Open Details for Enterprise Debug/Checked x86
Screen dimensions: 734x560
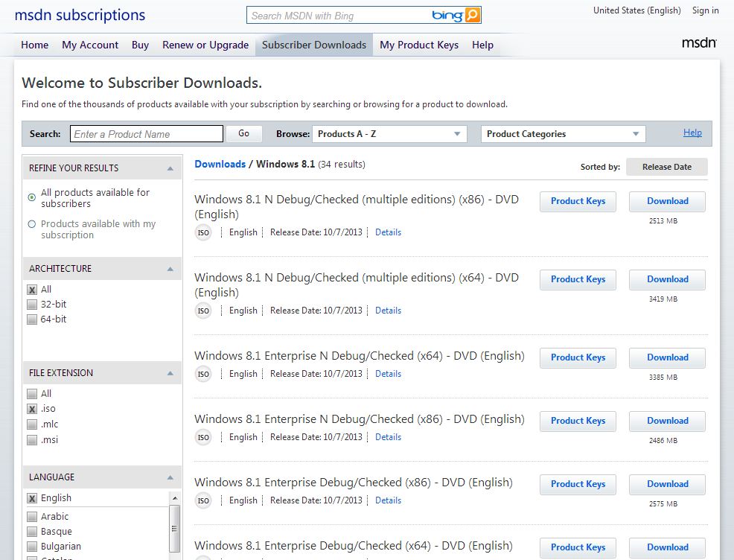pyautogui.click(x=388, y=500)
